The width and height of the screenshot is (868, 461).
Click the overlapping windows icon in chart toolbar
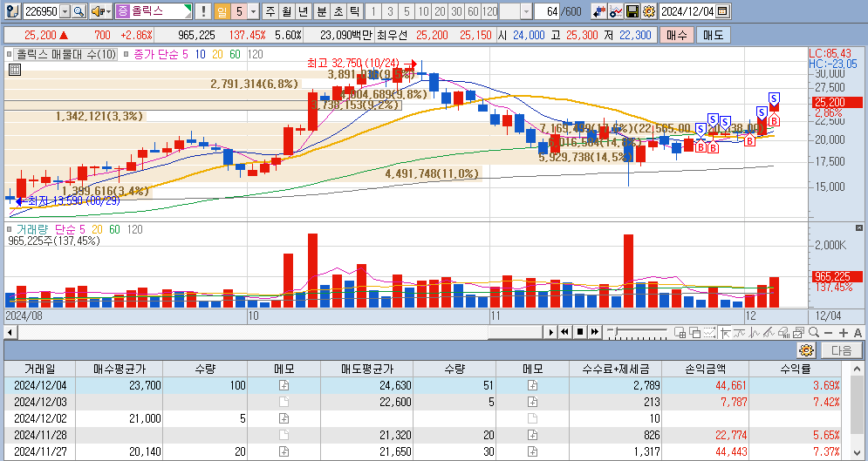(694, 332)
